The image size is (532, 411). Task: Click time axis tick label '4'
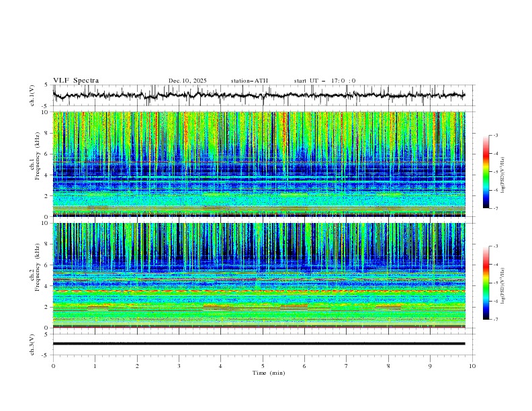[220, 366]
